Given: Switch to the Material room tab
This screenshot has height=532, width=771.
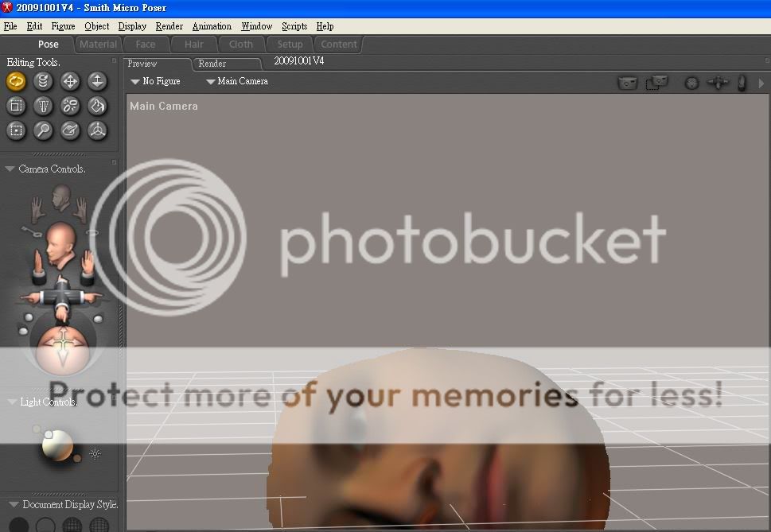Looking at the screenshot, I should coord(98,45).
